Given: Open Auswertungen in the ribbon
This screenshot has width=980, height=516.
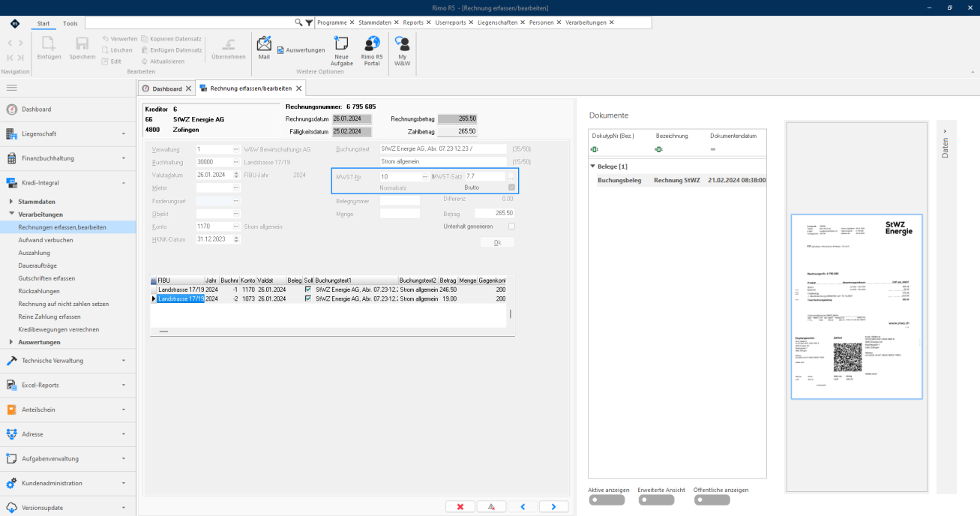Looking at the screenshot, I should pos(301,50).
